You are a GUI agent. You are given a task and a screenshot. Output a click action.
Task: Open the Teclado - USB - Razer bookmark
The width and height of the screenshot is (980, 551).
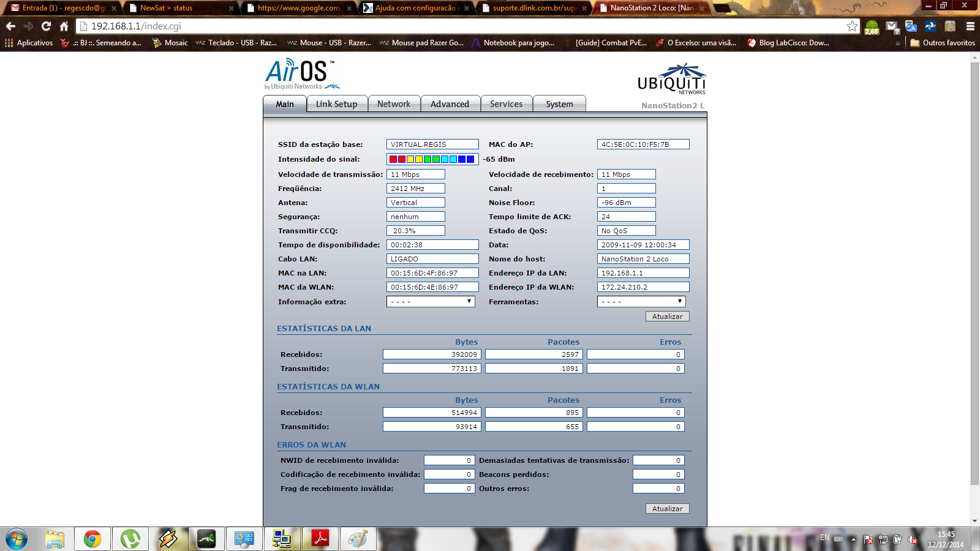click(x=236, y=43)
